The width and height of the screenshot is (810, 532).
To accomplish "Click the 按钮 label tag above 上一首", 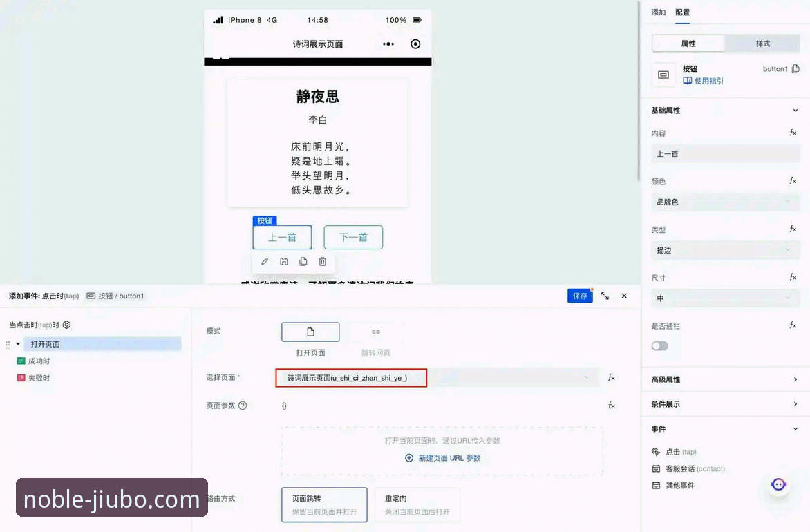I will [265, 220].
